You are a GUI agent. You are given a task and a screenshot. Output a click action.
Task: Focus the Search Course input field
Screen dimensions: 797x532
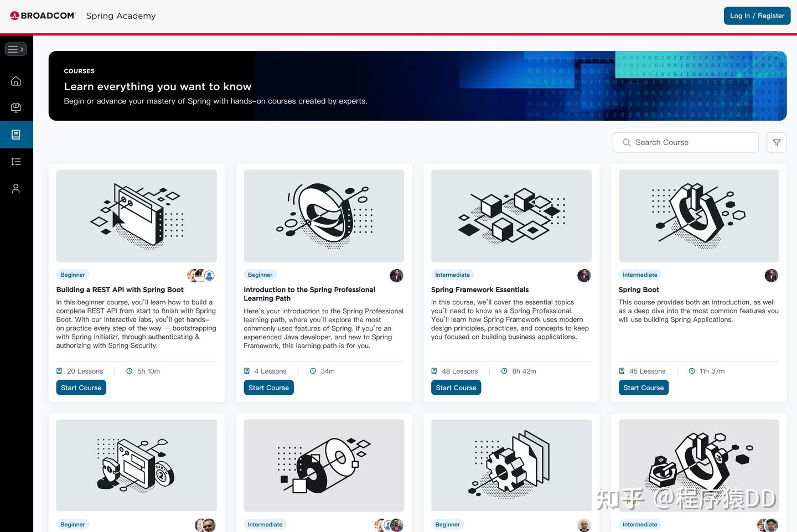tap(686, 142)
